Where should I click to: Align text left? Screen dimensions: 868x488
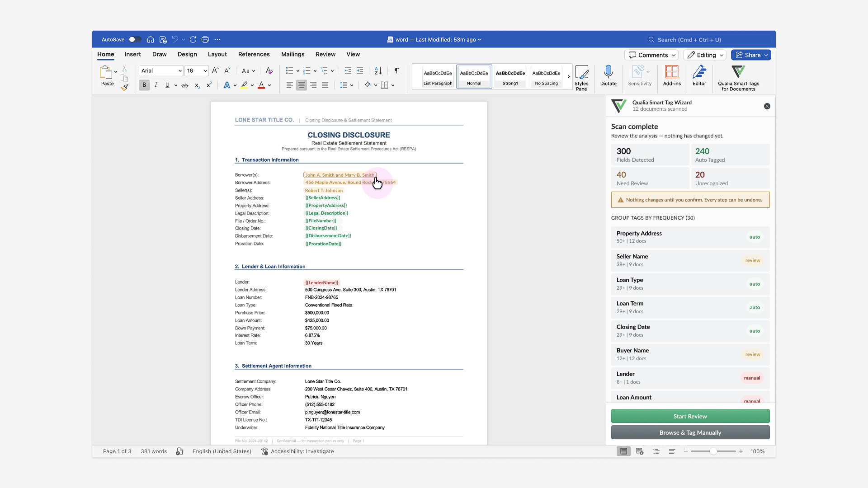tap(289, 85)
